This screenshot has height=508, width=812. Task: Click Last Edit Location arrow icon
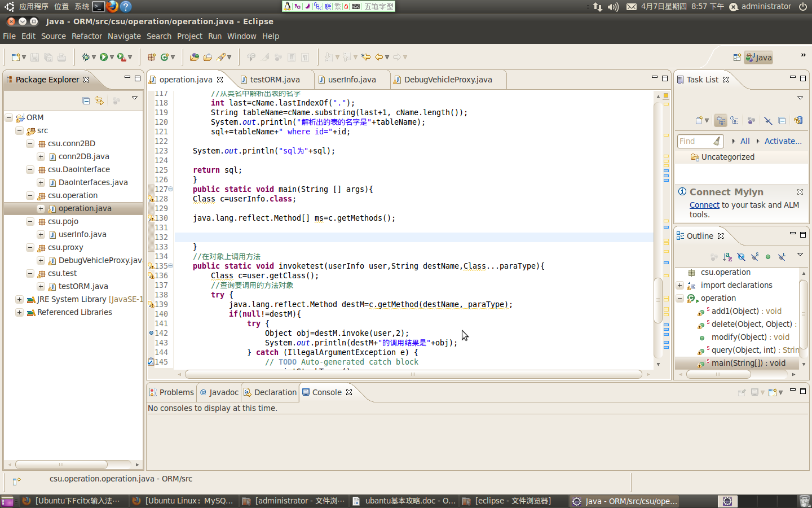coord(366,57)
